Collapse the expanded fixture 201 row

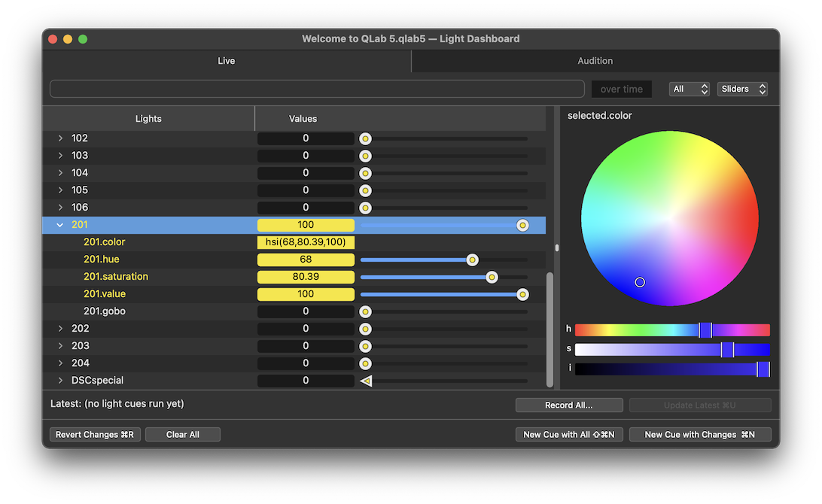59,224
